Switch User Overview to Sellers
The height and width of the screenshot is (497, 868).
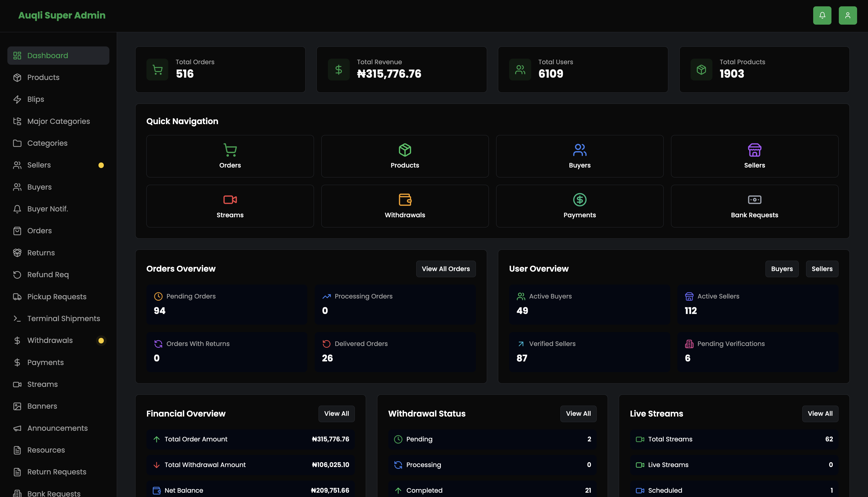point(822,269)
